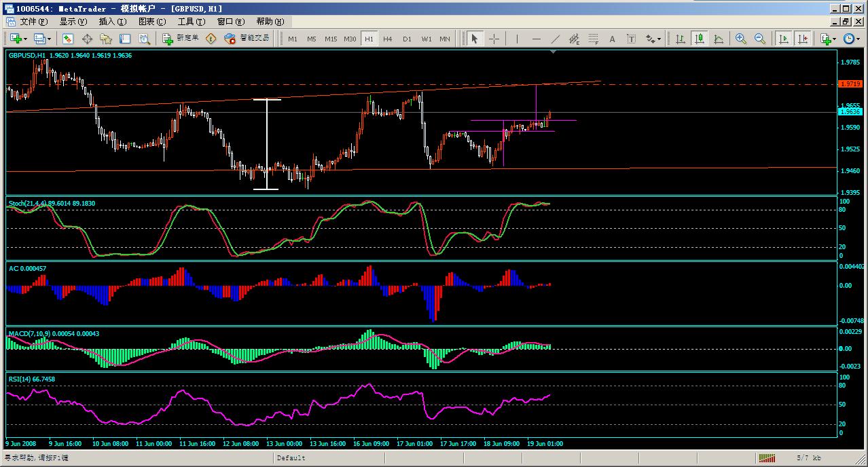This screenshot has height=467, width=868.
Task: Toggle the Data Window crosshair-circle icon
Action: (87, 39)
